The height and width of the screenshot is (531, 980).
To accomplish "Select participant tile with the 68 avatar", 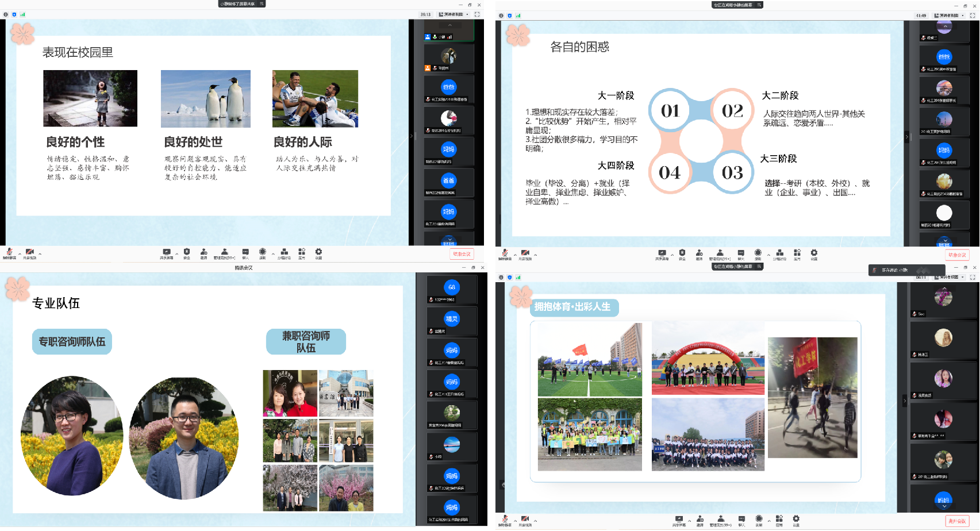I will point(451,288).
